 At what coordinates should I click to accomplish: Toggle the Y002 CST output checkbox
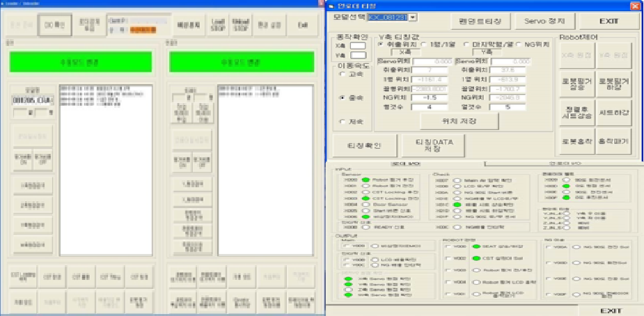(x=446, y=258)
